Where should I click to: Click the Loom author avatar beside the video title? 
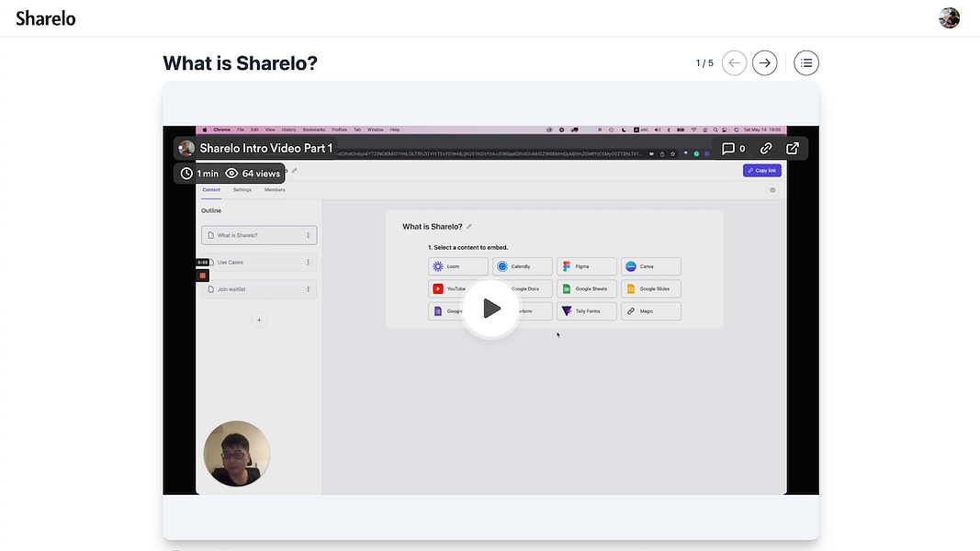pos(186,149)
